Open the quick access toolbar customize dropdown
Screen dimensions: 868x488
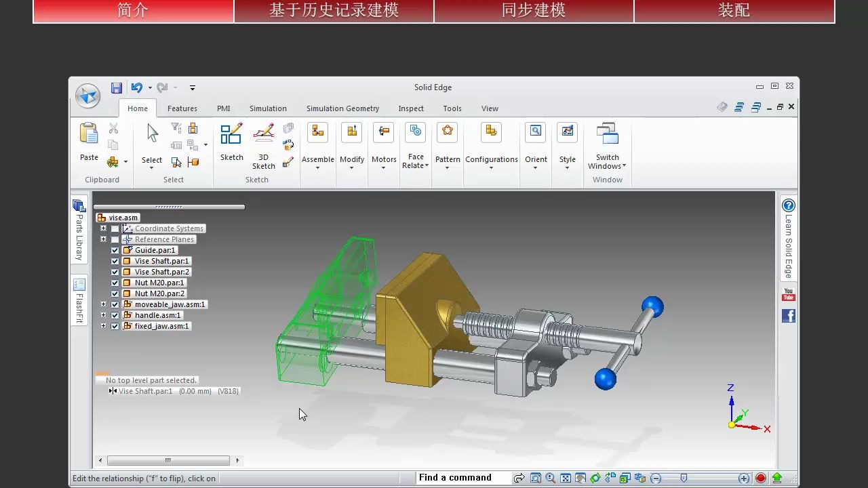pos(192,87)
